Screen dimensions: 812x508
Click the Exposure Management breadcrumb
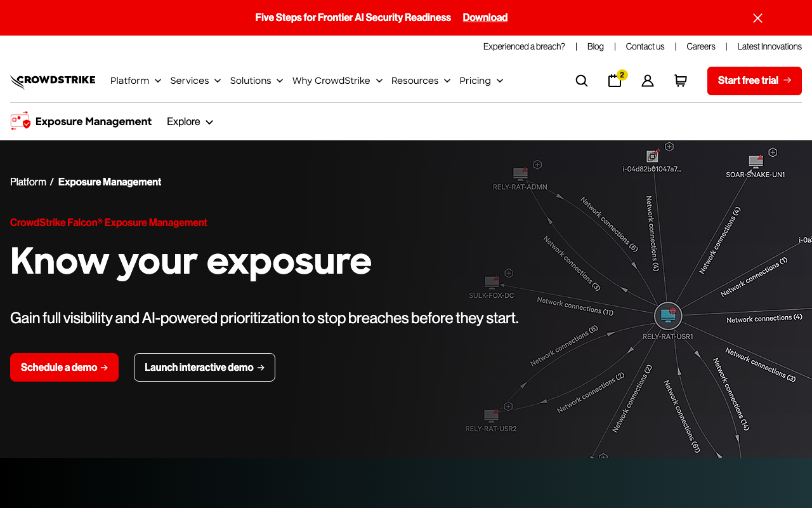[110, 182]
